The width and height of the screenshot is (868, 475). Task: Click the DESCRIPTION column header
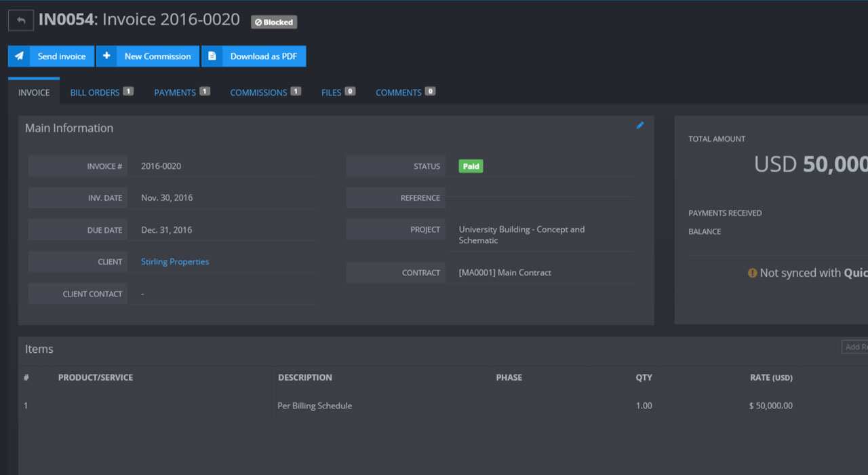(305, 377)
